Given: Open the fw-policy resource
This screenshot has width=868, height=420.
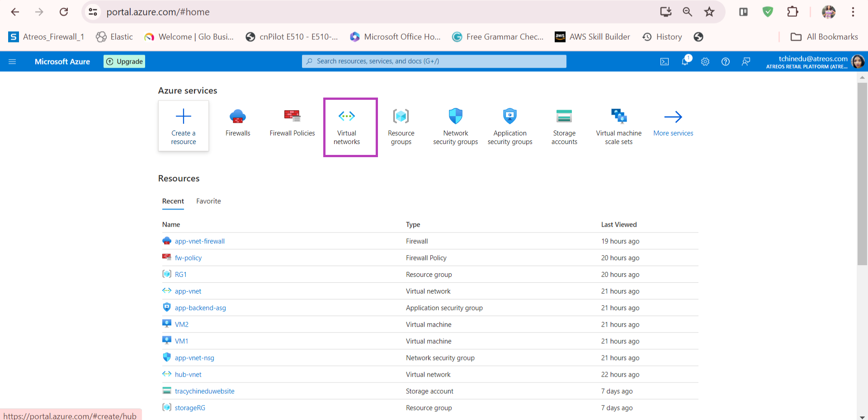Looking at the screenshot, I should coord(188,258).
